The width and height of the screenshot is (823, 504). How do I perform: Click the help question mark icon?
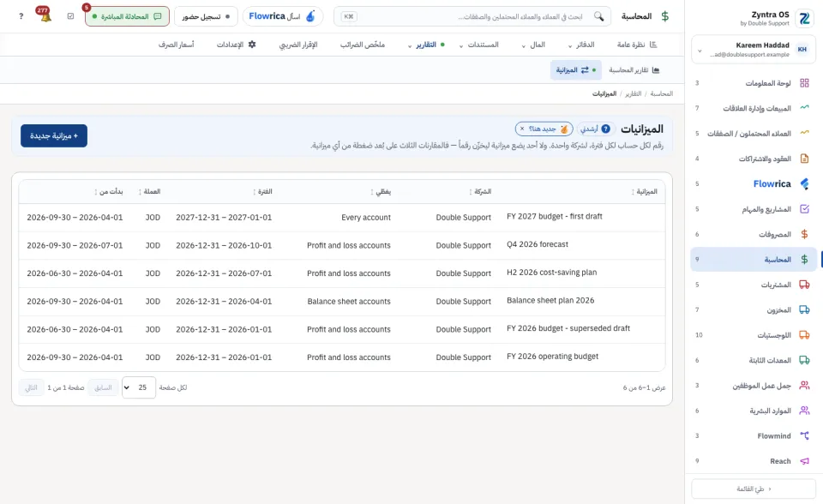coord(21,16)
